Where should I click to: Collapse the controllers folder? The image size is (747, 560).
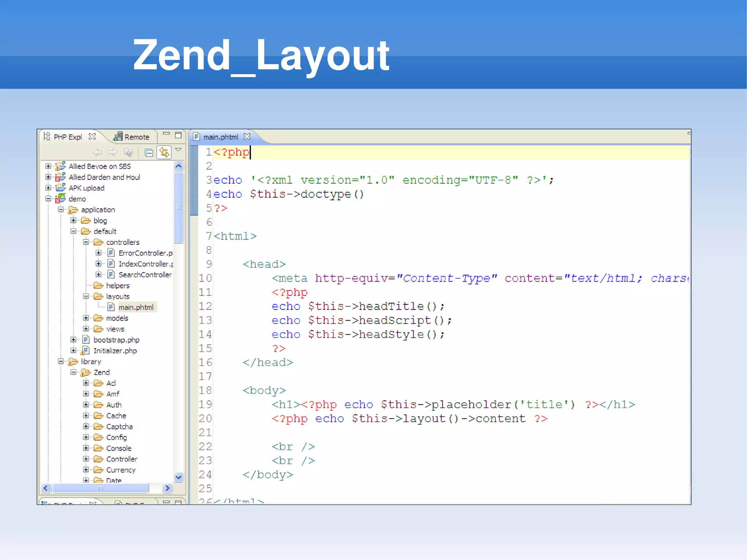tap(86, 242)
